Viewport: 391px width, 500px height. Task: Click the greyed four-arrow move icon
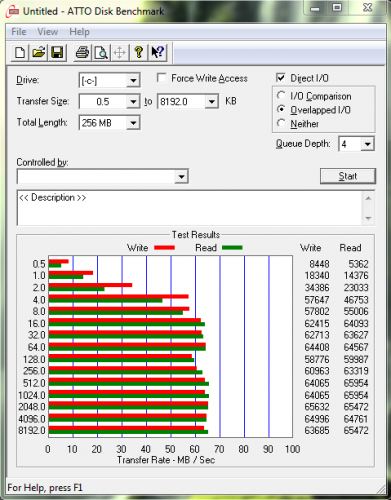(120, 53)
